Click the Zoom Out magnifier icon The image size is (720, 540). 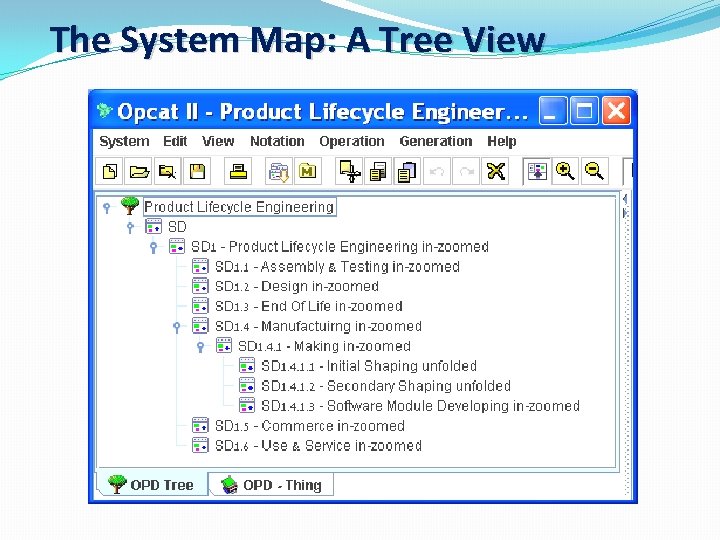594,171
